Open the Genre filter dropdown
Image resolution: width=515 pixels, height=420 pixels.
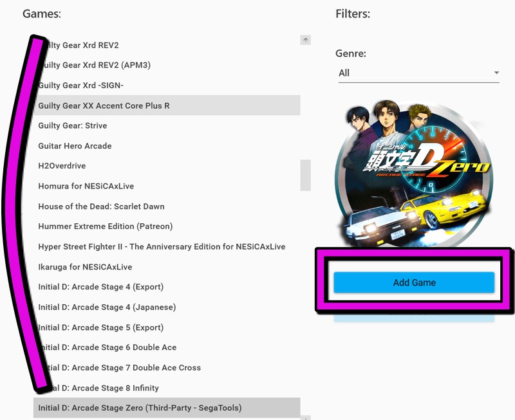419,73
